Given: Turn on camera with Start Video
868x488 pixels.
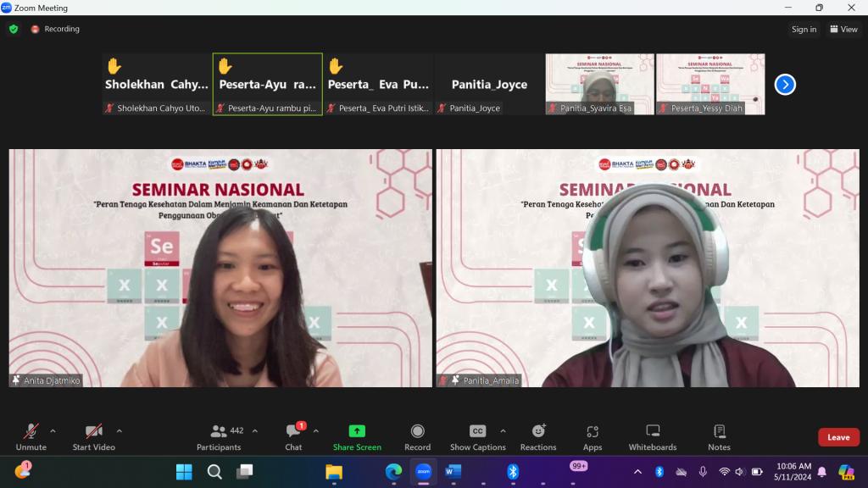Looking at the screenshot, I should (93, 436).
